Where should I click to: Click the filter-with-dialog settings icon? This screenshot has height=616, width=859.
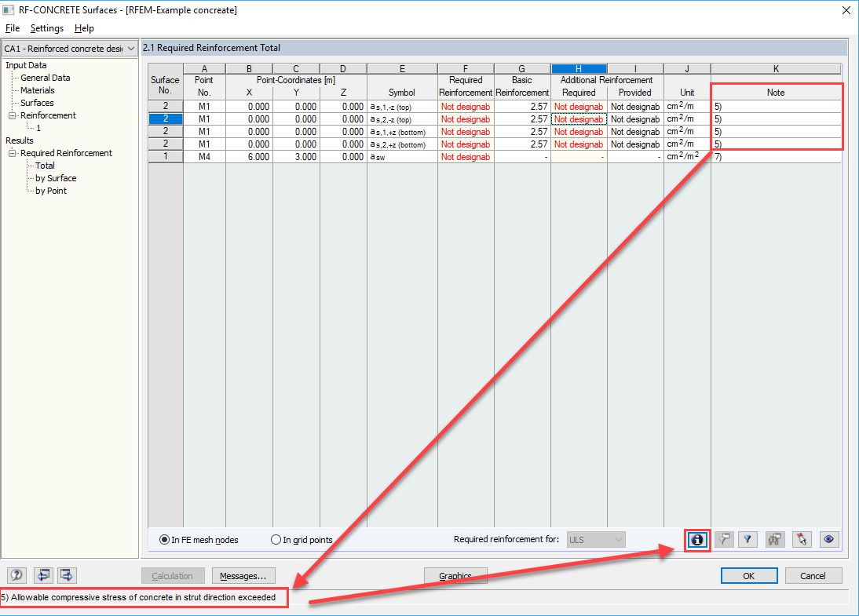(724, 540)
